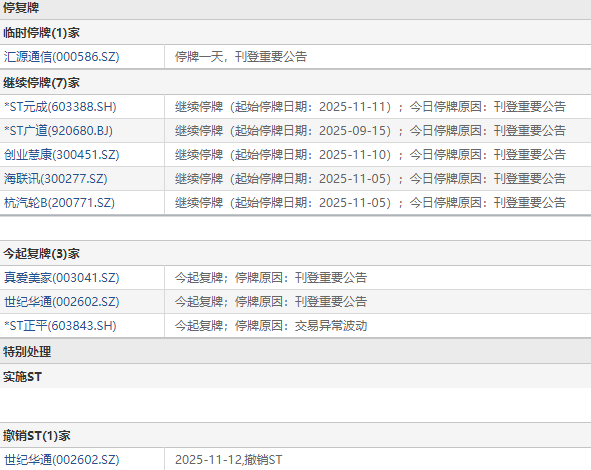Open 创业慧康(300451.SZ) stock link

pos(61,155)
